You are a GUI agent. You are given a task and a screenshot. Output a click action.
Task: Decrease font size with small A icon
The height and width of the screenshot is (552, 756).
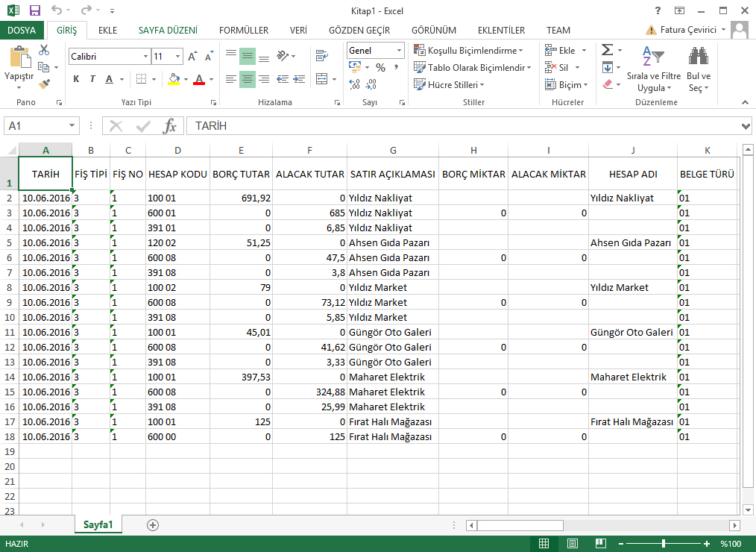point(209,57)
